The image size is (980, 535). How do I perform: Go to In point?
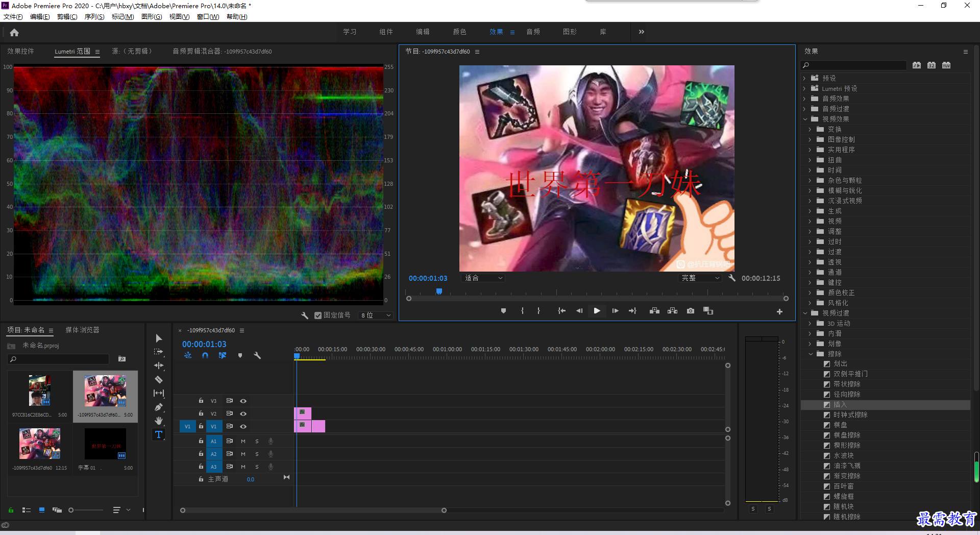[561, 311]
